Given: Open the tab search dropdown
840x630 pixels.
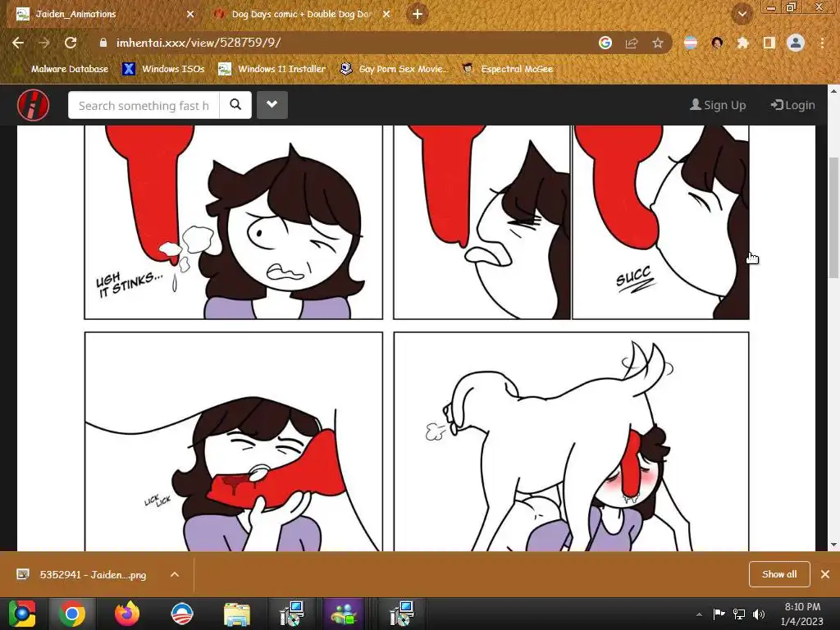Looking at the screenshot, I should (742, 15).
